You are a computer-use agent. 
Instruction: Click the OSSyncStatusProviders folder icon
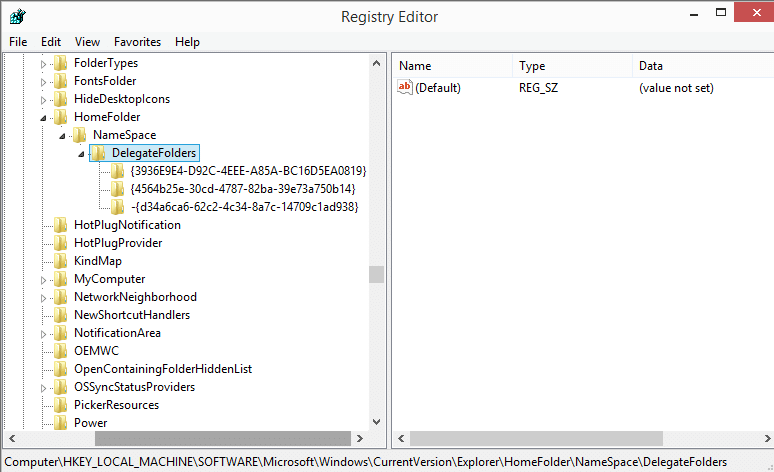point(61,387)
